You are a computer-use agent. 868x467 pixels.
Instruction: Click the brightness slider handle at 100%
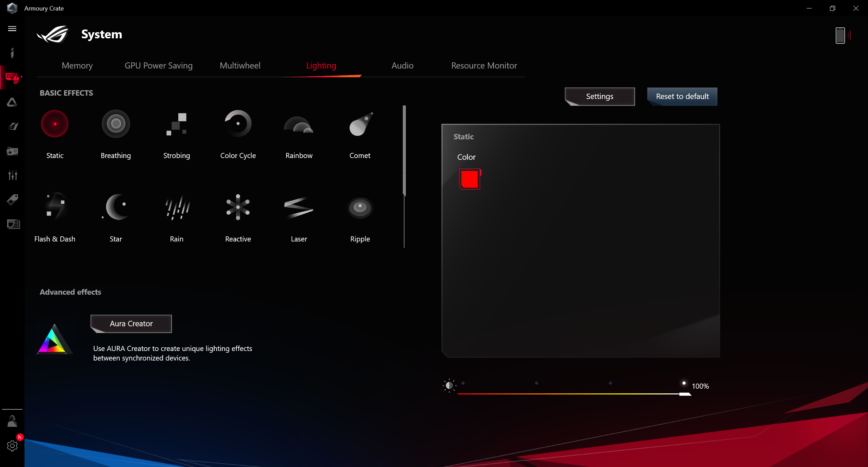coord(685,394)
